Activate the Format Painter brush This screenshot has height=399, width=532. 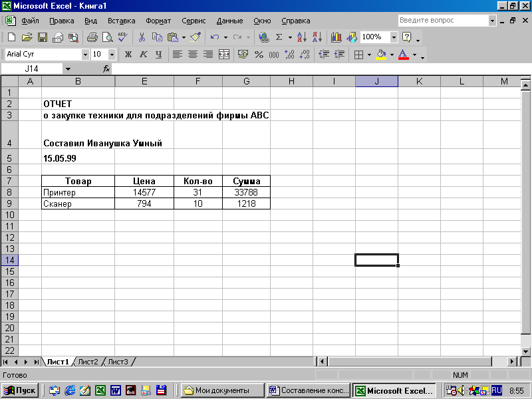196,37
